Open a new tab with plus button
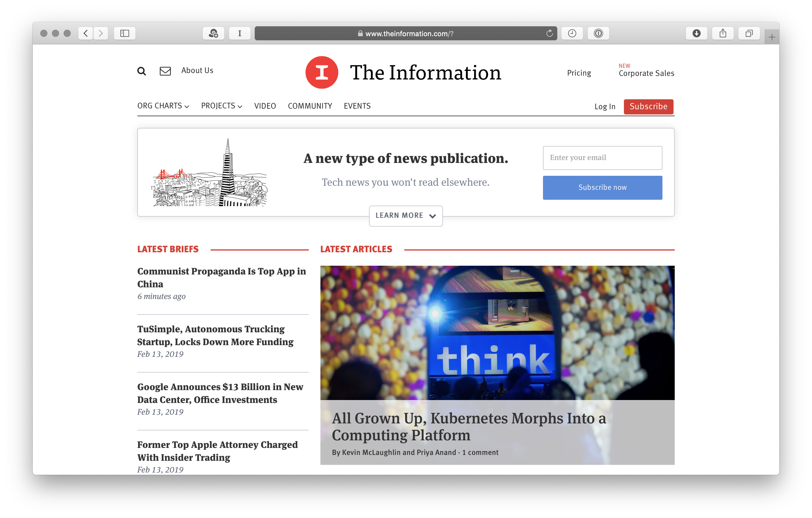 pos(771,37)
